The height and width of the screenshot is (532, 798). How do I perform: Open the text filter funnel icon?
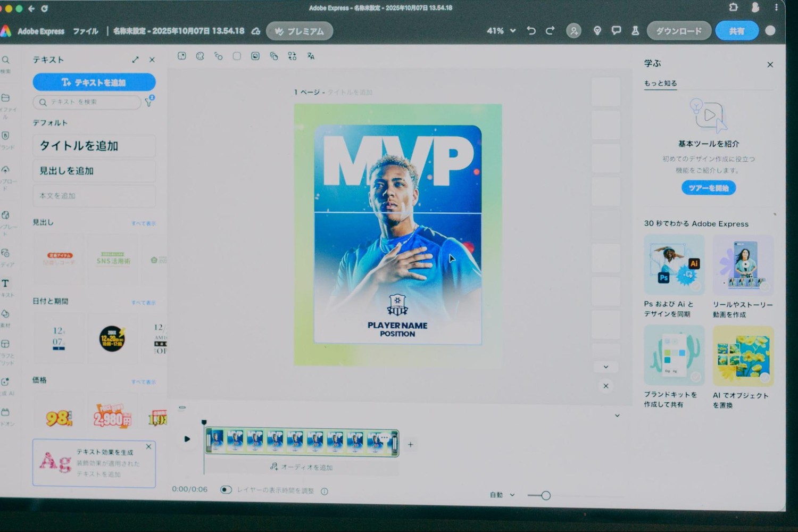tap(149, 102)
